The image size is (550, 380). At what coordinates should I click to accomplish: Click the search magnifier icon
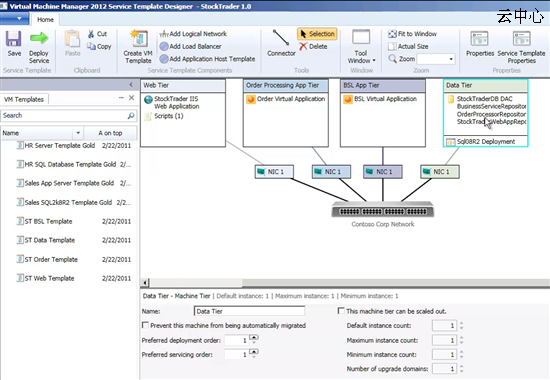click(131, 115)
